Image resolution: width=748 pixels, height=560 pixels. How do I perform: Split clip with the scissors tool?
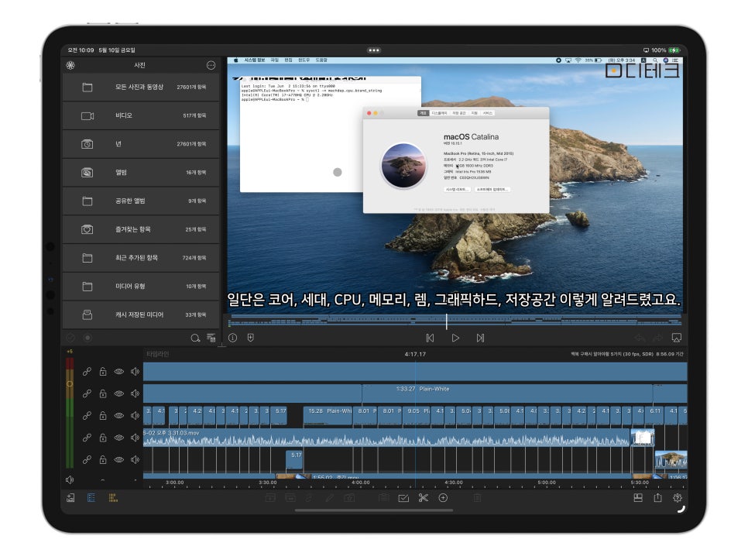[423, 498]
